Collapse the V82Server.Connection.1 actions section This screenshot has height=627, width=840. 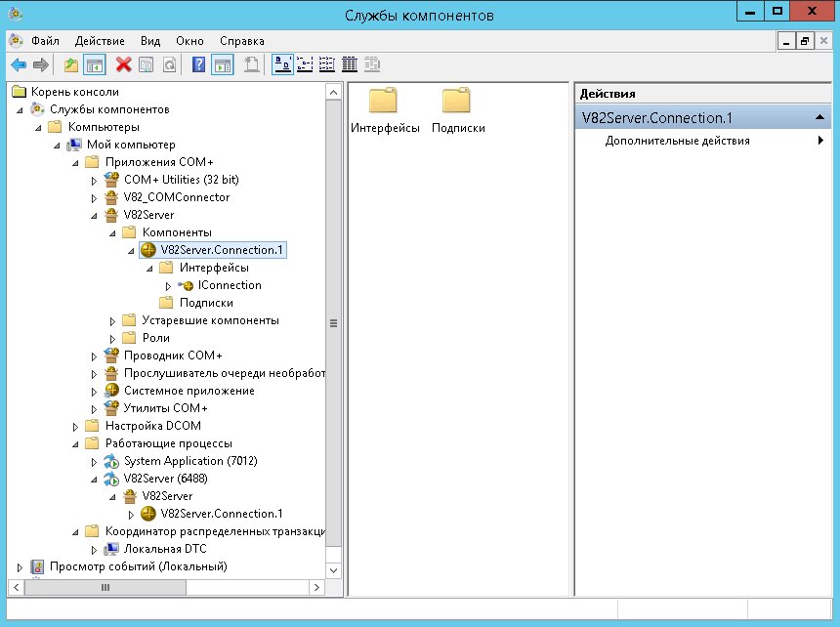pyautogui.click(x=819, y=117)
